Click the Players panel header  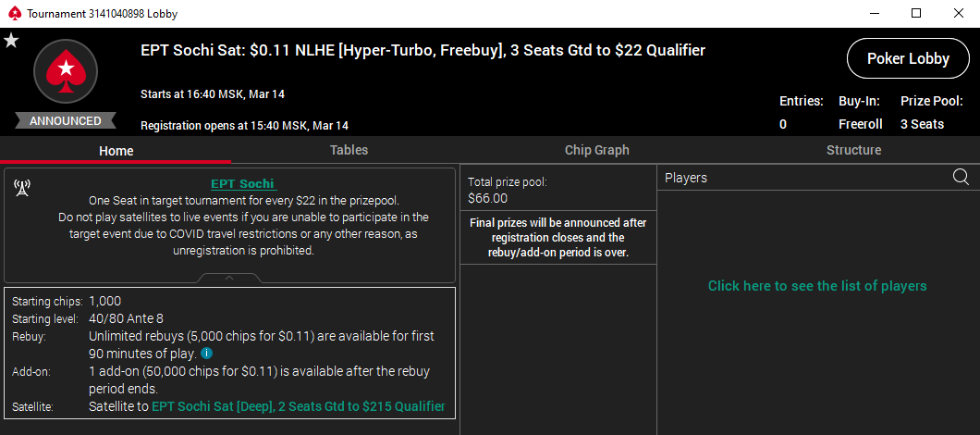[804, 178]
